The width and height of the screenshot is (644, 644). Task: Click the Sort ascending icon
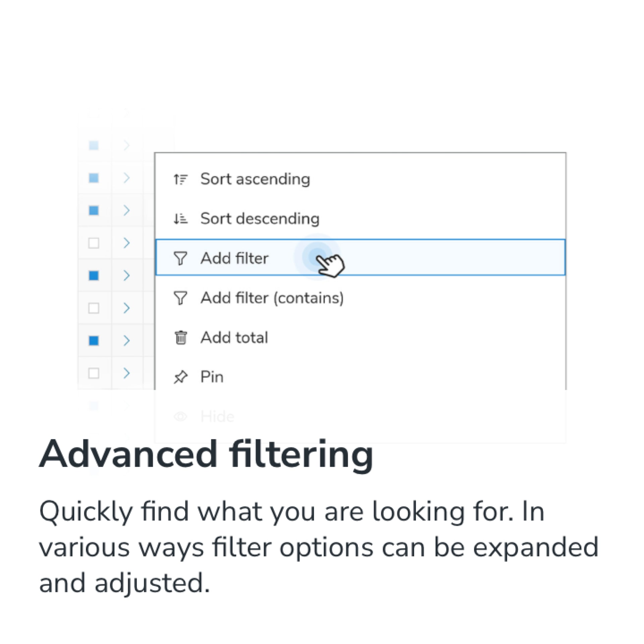tap(180, 179)
